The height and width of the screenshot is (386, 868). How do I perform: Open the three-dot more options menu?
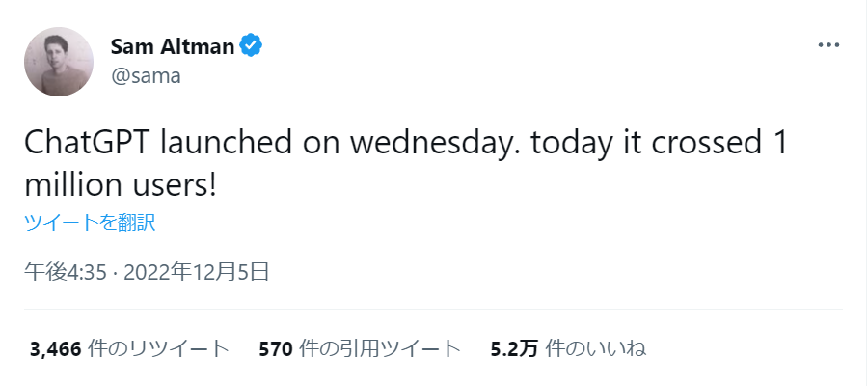click(x=828, y=45)
